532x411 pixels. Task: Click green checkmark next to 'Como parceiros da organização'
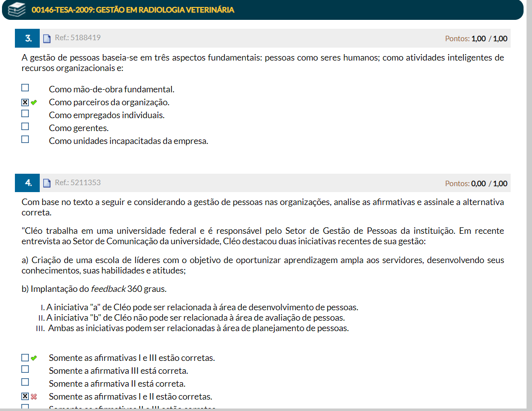click(x=34, y=103)
